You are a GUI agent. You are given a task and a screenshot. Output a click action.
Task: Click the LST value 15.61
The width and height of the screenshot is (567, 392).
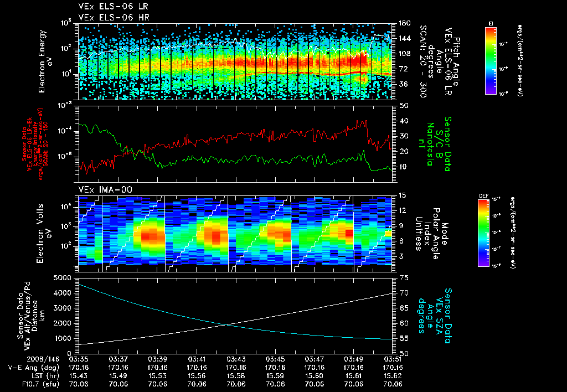tap(354, 376)
